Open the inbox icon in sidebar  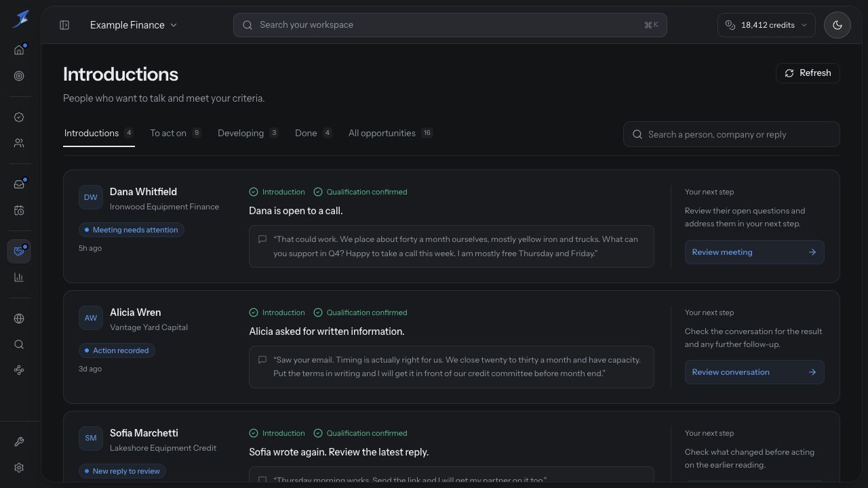(19, 184)
